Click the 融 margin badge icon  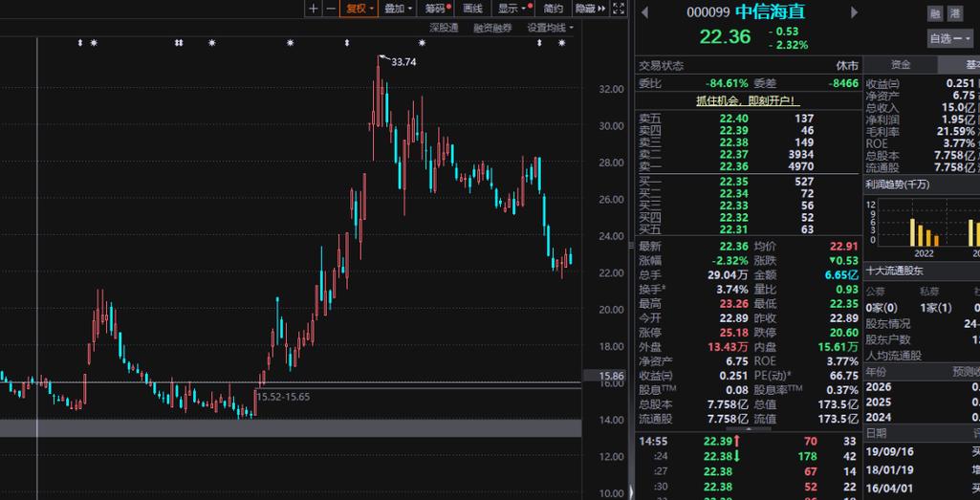coord(935,12)
